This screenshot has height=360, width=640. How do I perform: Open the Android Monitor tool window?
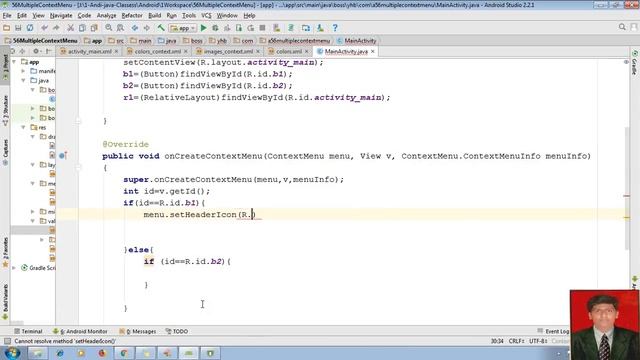80,331
